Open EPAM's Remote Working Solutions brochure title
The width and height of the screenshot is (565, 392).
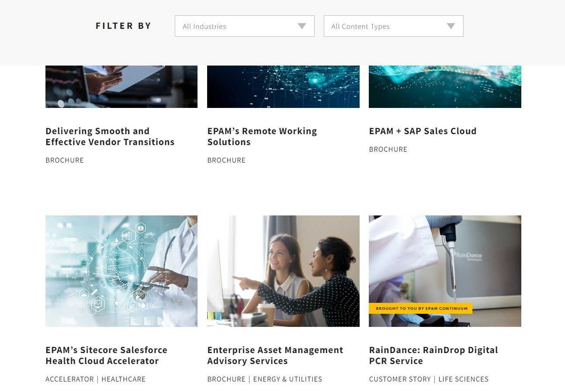(x=262, y=136)
